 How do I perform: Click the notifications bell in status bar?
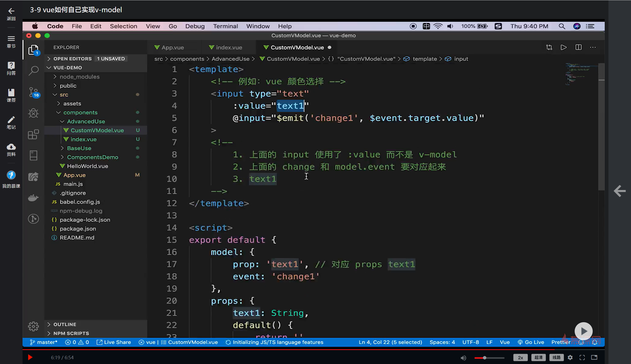point(595,342)
